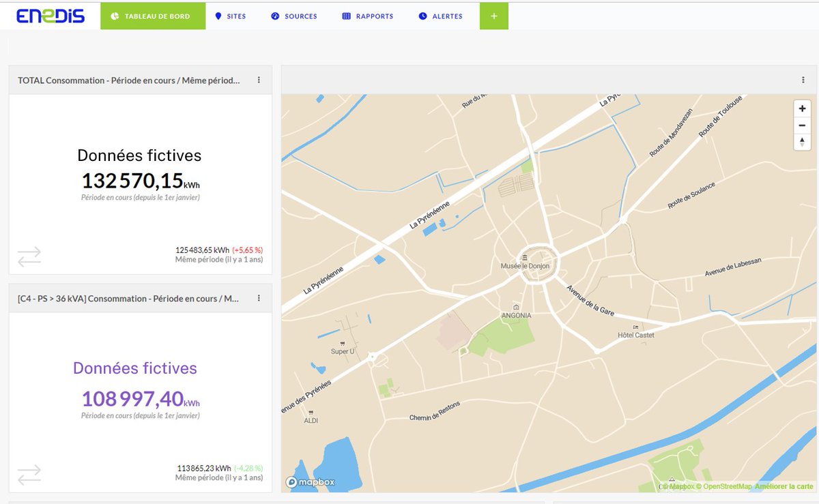Click 125 483,65 kWh previous period value
Image resolution: width=819 pixels, height=504 pixels.
[x=202, y=250]
